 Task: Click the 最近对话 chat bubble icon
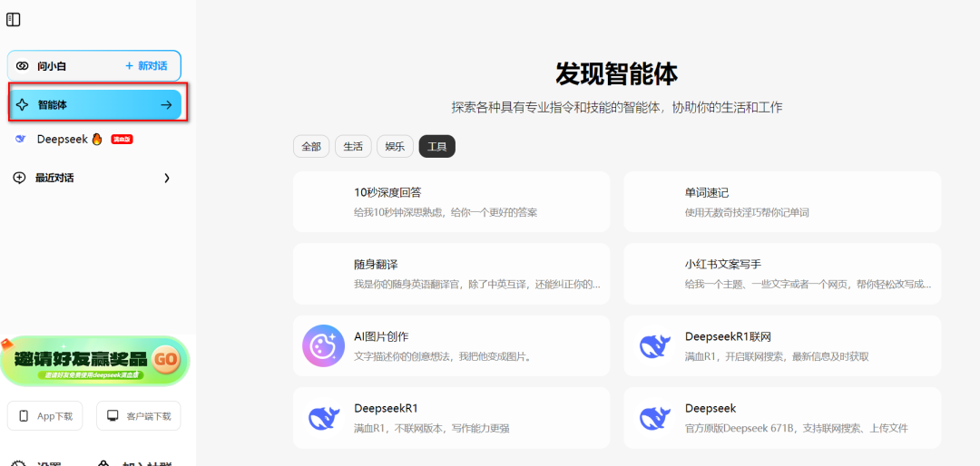pos(19,178)
